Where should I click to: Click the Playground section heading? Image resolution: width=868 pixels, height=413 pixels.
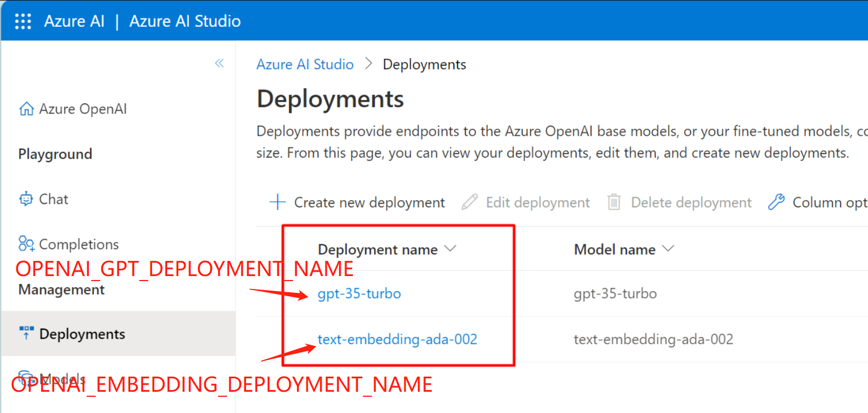(x=55, y=154)
